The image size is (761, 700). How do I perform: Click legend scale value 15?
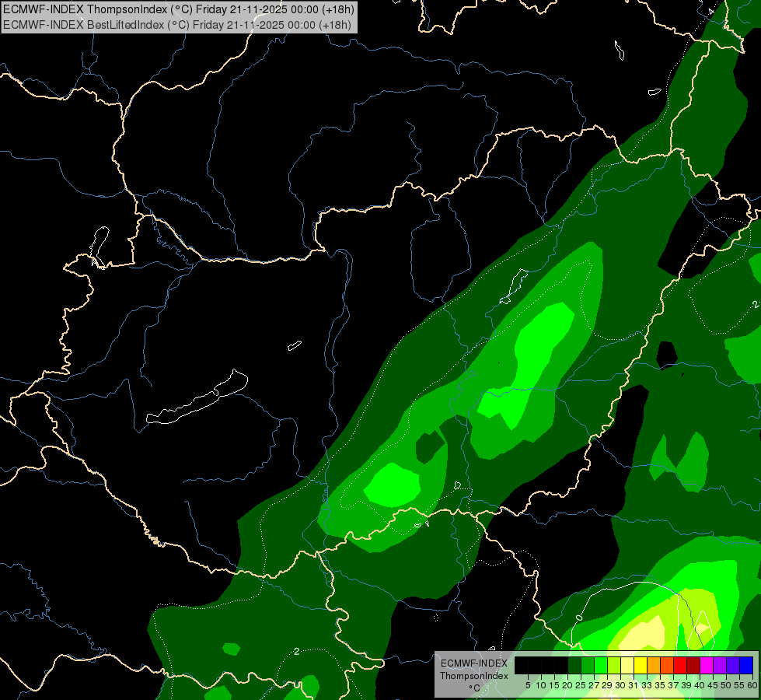(554, 685)
